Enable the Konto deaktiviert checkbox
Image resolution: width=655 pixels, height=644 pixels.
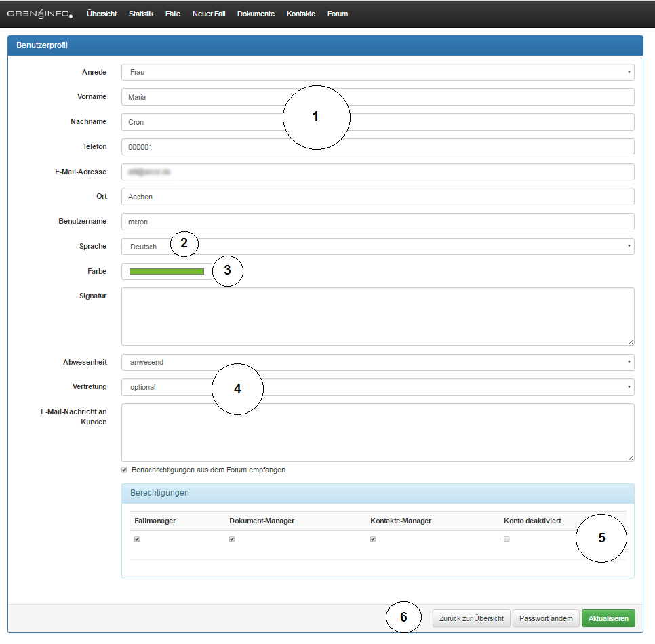click(x=507, y=540)
